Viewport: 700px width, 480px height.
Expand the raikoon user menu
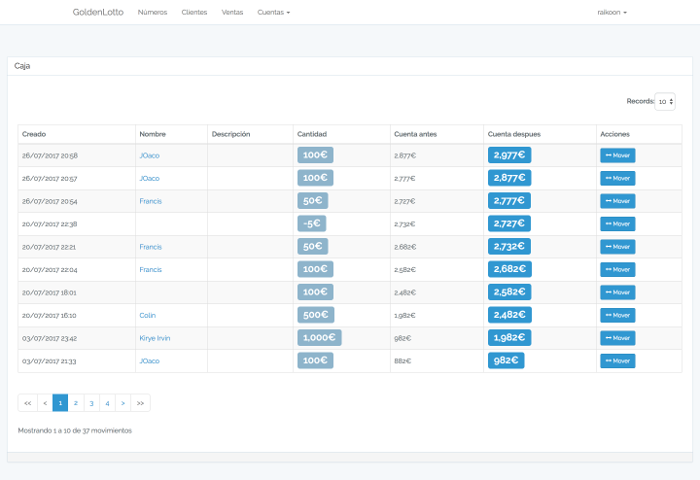tap(612, 13)
